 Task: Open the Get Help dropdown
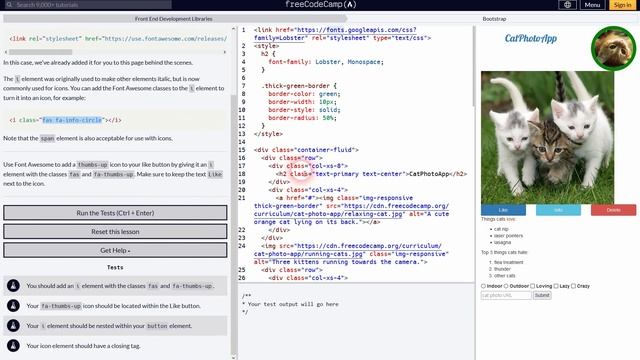[x=115, y=250]
